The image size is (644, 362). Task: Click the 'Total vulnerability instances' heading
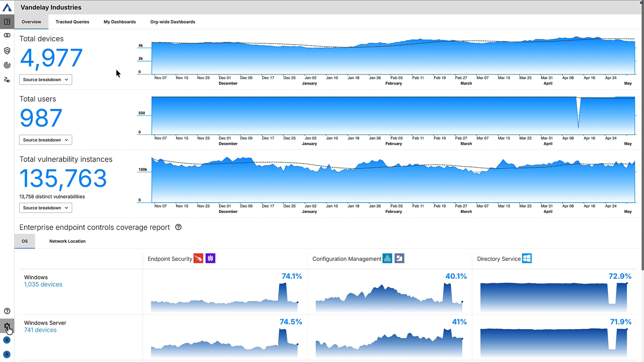point(66,159)
